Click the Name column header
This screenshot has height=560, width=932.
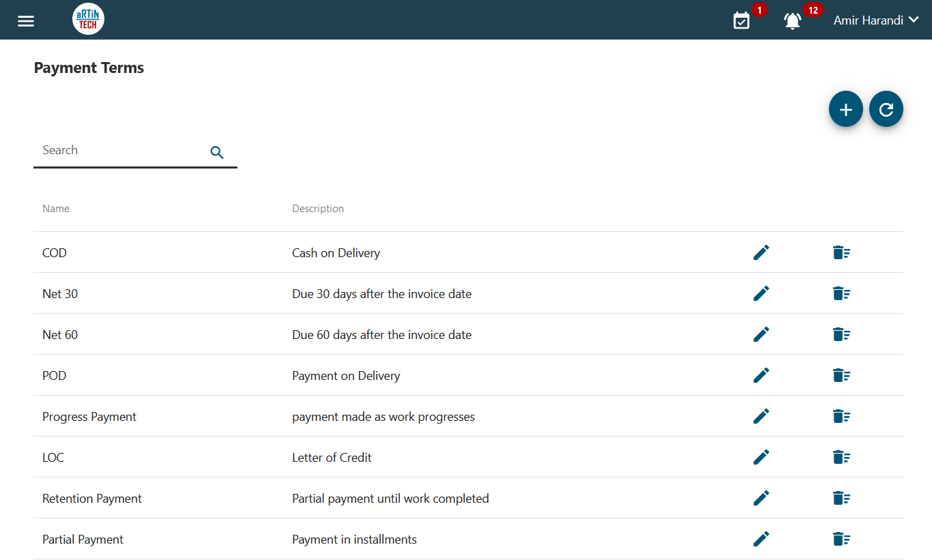[x=56, y=209]
